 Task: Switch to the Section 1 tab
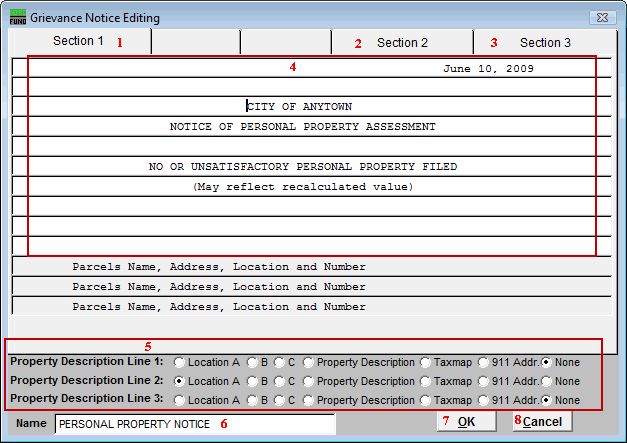point(78,42)
